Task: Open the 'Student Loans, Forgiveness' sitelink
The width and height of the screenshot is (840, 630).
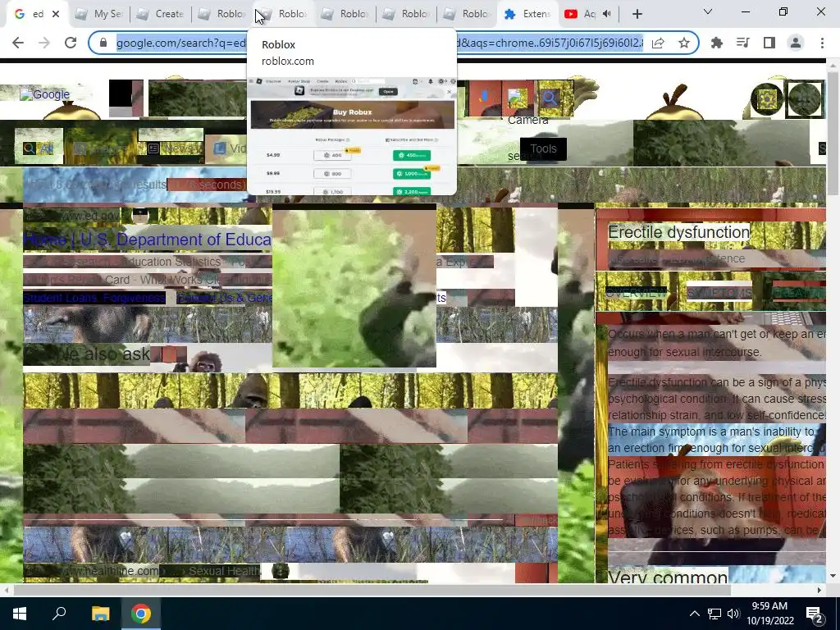Action: coord(94,297)
